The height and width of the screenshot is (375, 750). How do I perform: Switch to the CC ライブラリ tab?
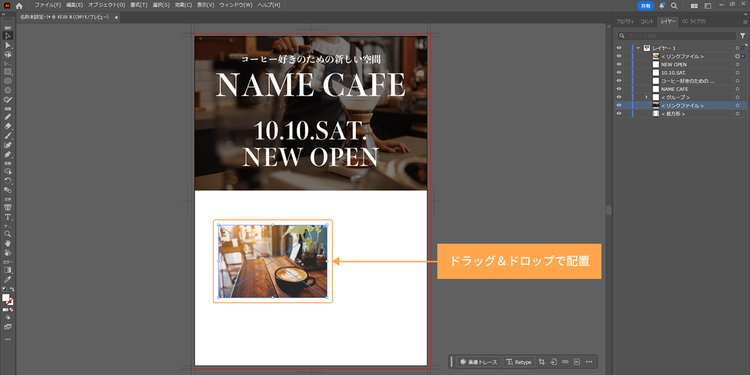pyautogui.click(x=694, y=22)
